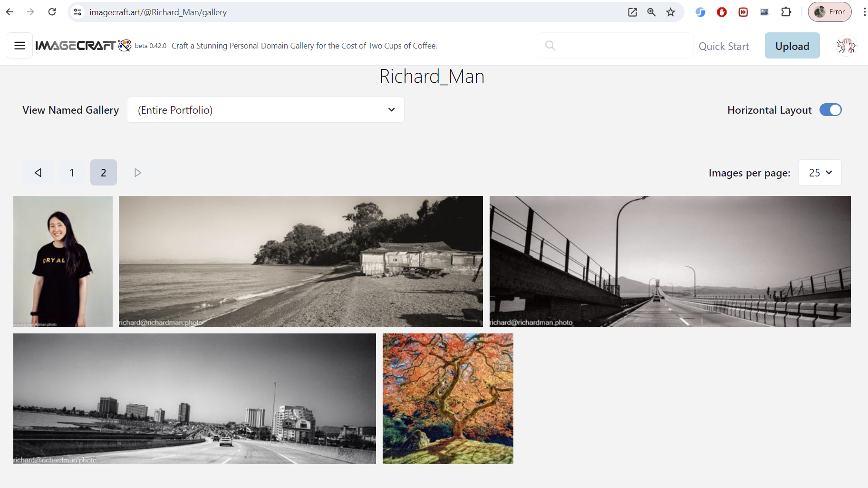Open the sepia beach shack photo
The width and height of the screenshot is (868, 488).
point(301,261)
